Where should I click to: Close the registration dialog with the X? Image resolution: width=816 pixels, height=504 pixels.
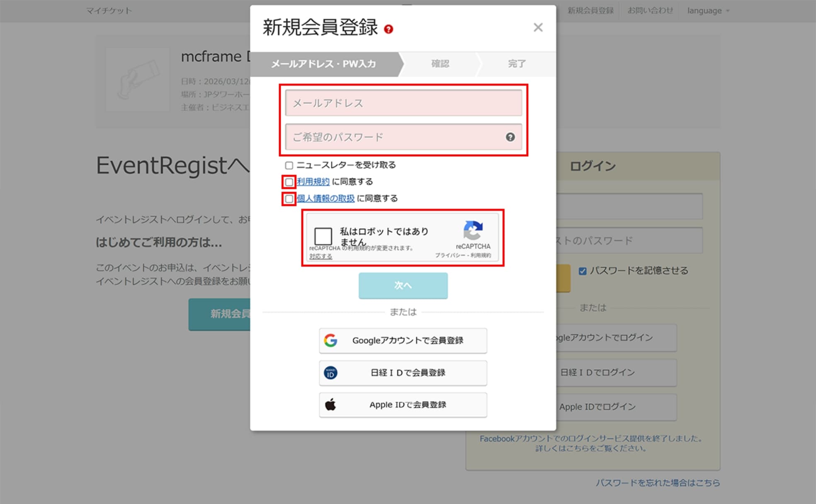pos(538,27)
